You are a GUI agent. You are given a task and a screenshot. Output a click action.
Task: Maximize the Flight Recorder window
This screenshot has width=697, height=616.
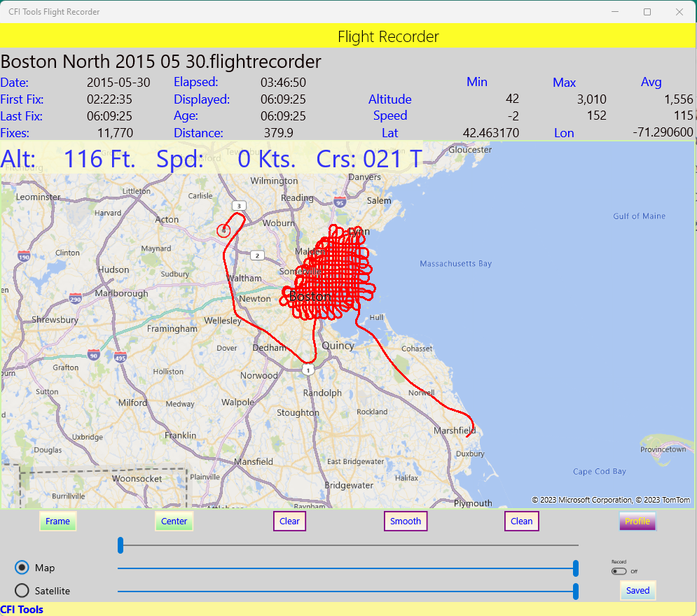click(x=647, y=11)
